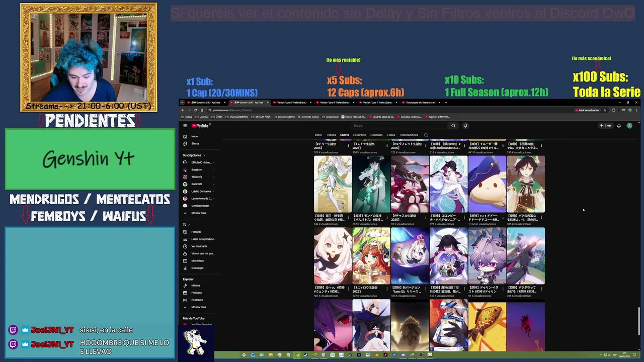Click the YouTube search magnifier button

pyautogui.click(x=453, y=126)
